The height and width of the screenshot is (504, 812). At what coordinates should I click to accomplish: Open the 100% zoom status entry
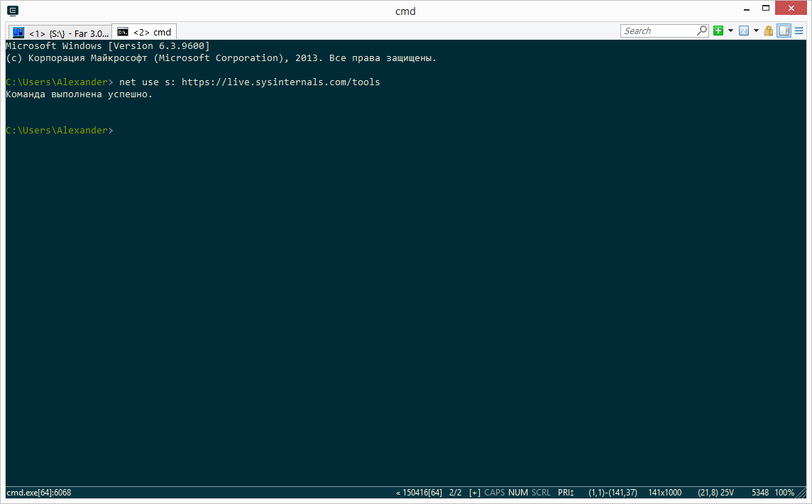784,493
